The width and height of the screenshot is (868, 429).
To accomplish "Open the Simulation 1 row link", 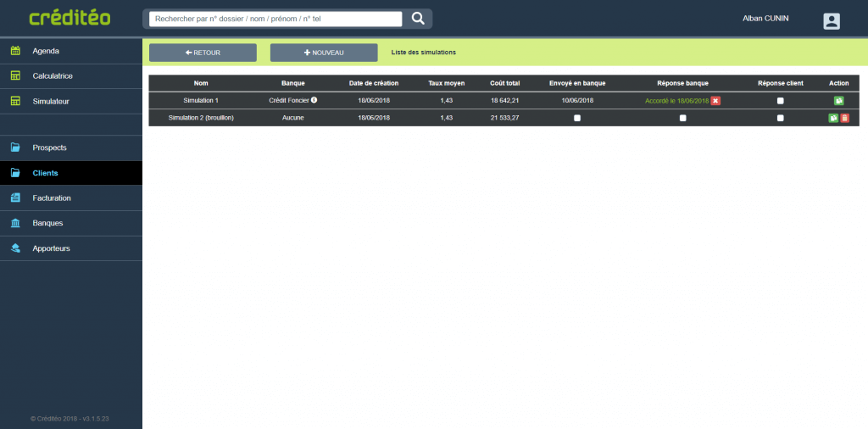I will coord(200,100).
